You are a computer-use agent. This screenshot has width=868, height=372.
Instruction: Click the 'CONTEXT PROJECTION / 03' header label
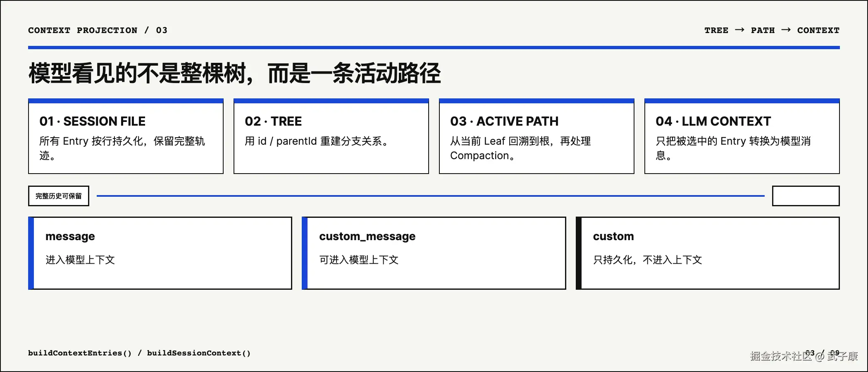(98, 30)
